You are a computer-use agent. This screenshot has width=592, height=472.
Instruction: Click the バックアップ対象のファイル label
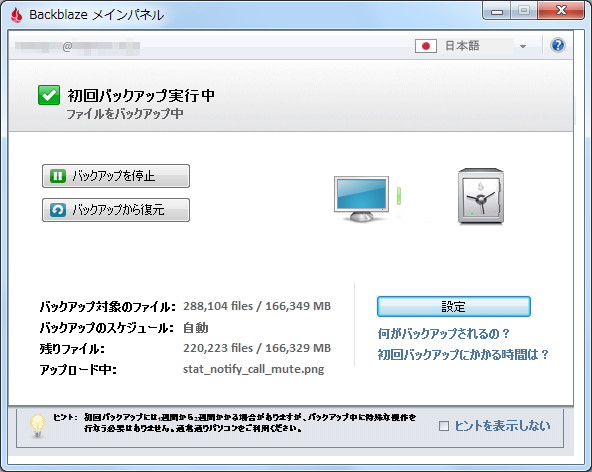tap(108, 307)
